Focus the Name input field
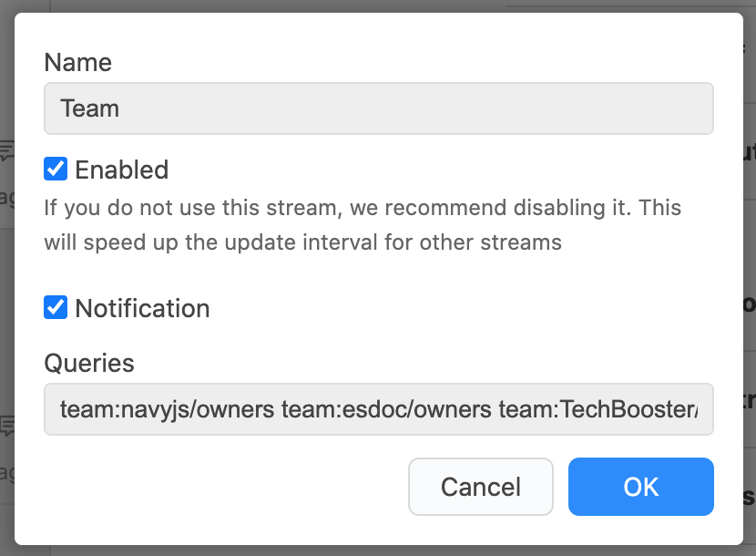The height and width of the screenshot is (556, 756). pyautogui.click(x=379, y=108)
